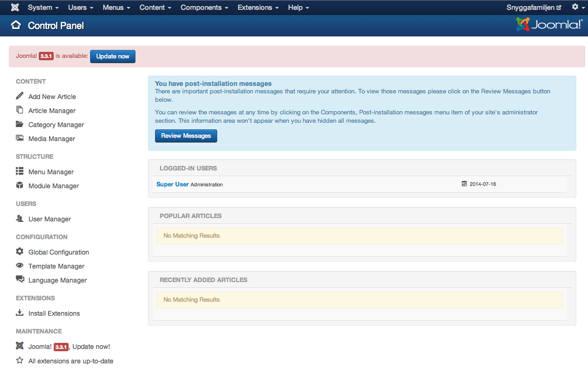Open the Components dropdown menu
The width and height of the screenshot is (588, 390).
point(205,7)
